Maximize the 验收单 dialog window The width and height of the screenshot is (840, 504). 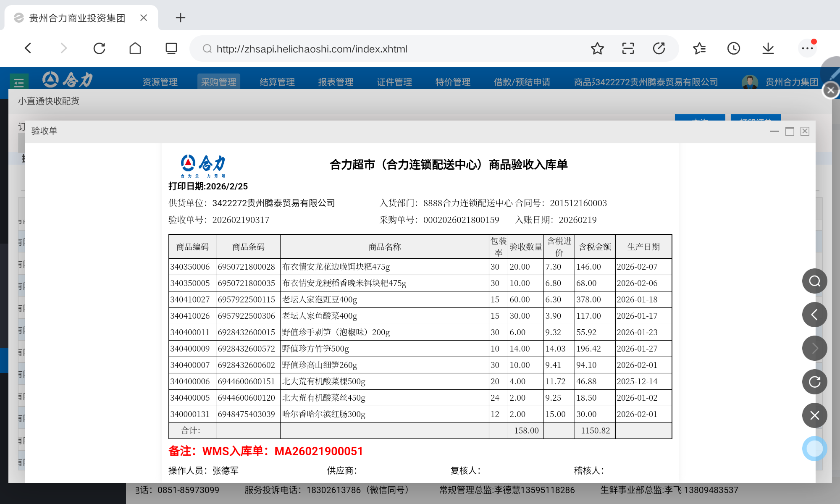pos(790,131)
